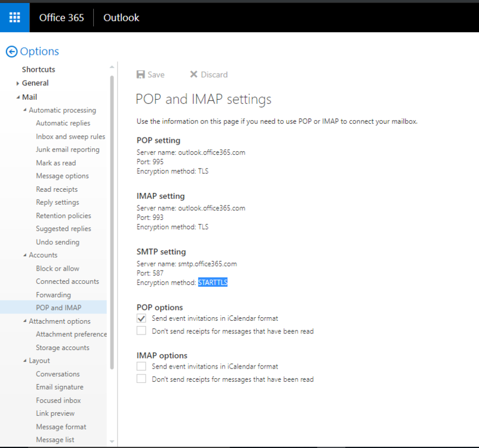Open the Office 365 app launcher grid
The width and height of the screenshot is (479, 448).
pyautogui.click(x=14, y=17)
